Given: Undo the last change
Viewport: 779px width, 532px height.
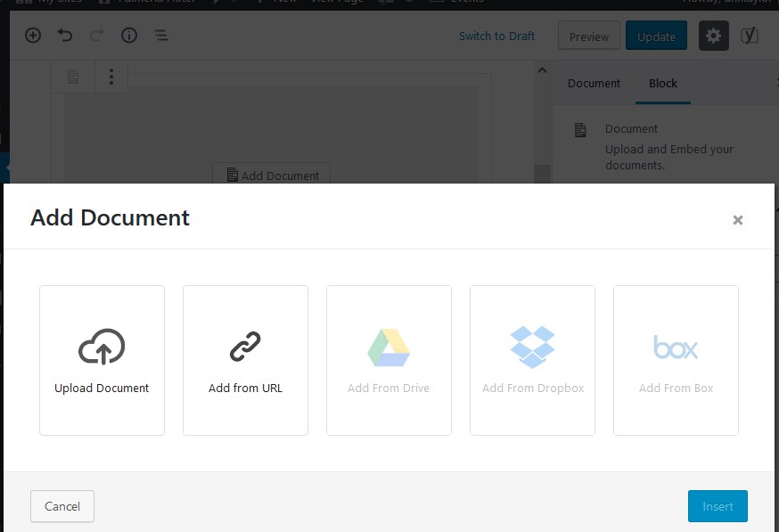Looking at the screenshot, I should [64, 36].
